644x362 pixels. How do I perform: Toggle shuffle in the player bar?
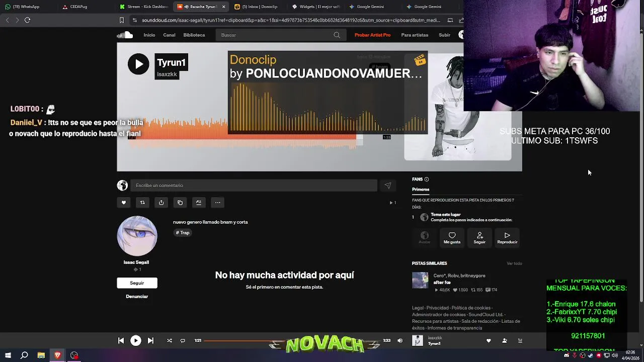170,340
